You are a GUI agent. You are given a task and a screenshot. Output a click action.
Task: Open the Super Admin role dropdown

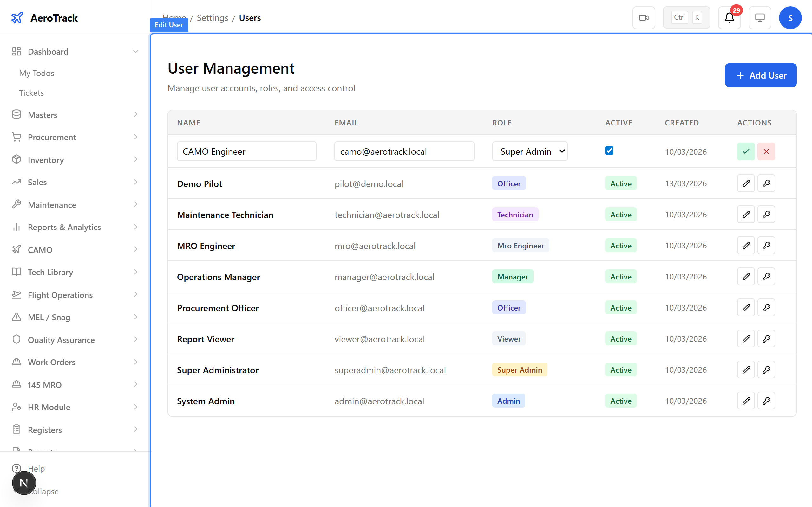tap(529, 151)
